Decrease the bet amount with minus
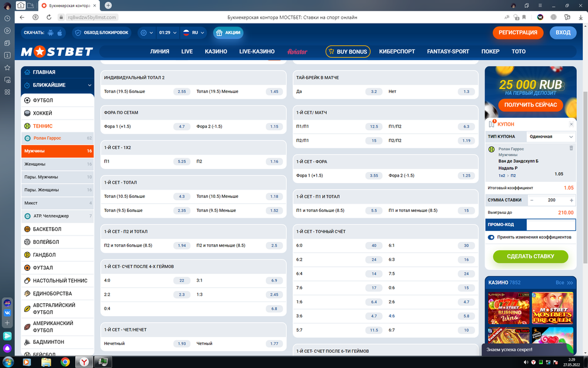 [x=532, y=200]
